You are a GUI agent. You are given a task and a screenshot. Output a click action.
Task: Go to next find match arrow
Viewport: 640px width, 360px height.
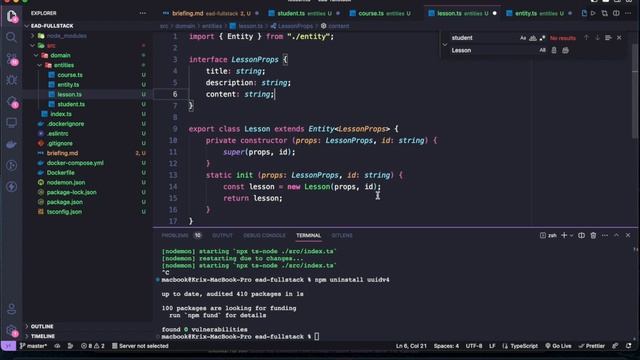point(597,38)
